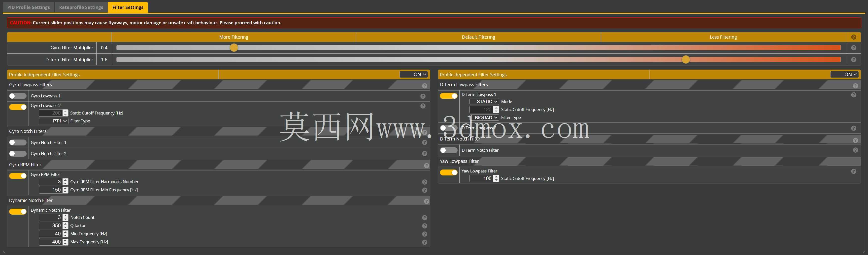
Task: Enable Gyro Notch Filter 2 switch
Action: [x=18, y=153]
